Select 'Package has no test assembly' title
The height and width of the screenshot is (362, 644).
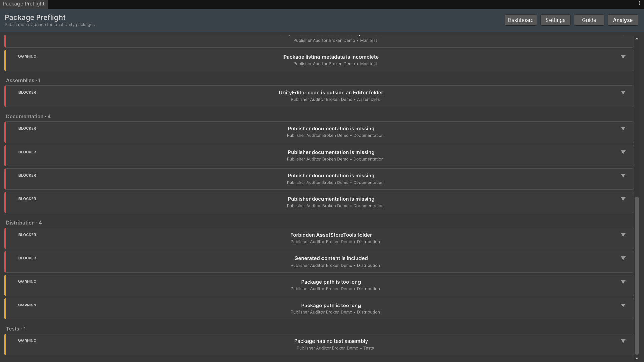pyautogui.click(x=331, y=341)
